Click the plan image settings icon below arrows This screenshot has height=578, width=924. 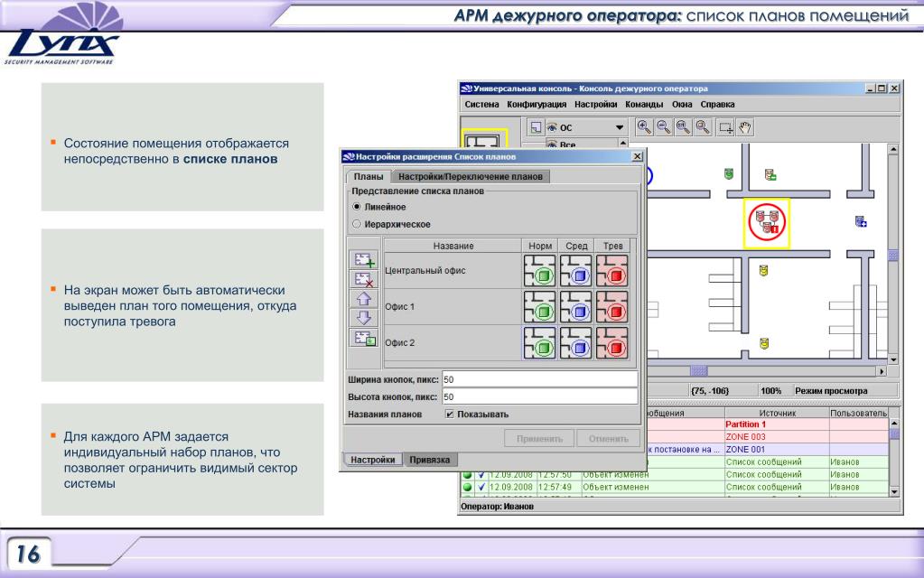pyautogui.click(x=364, y=338)
